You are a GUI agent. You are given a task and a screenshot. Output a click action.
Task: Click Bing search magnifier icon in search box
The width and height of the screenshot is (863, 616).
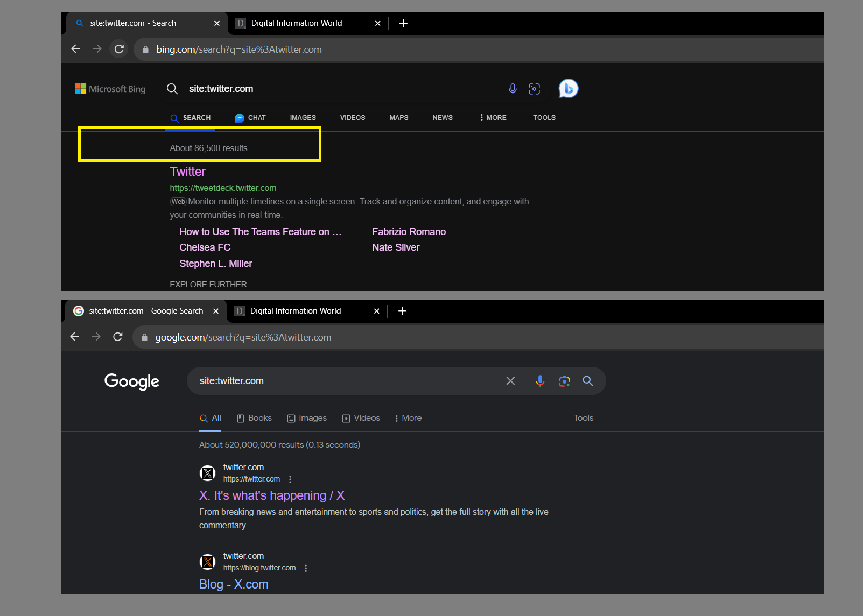(172, 89)
